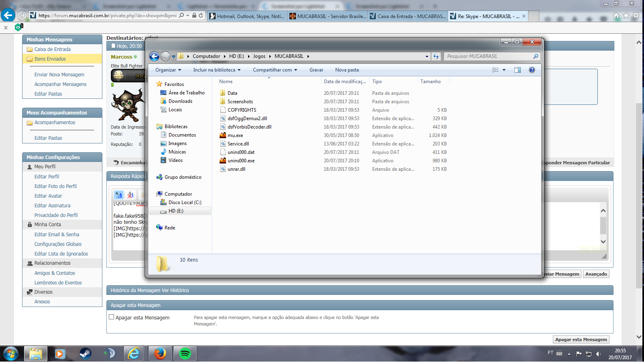Expand the Compartilhar com dropdown
Screen dimensions: 644x364
(x=275, y=70)
